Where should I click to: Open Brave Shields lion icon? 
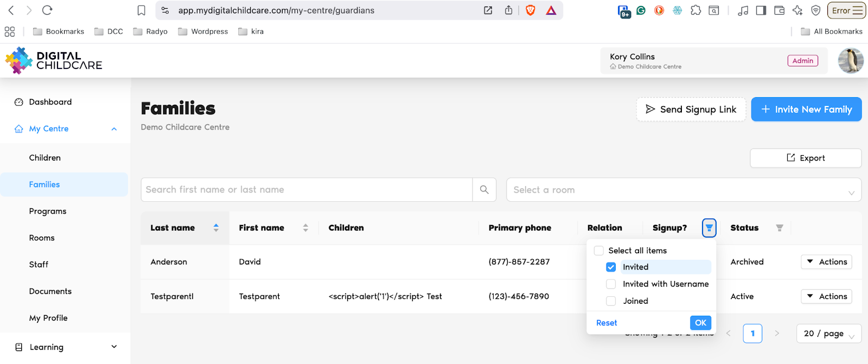[x=531, y=10]
